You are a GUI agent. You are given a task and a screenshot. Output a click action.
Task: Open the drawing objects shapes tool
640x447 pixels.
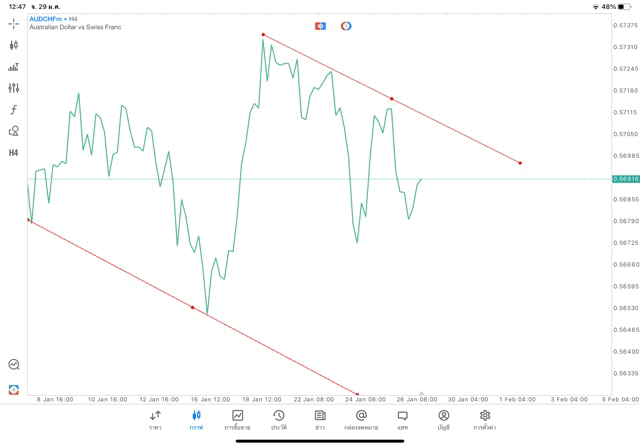[14, 131]
